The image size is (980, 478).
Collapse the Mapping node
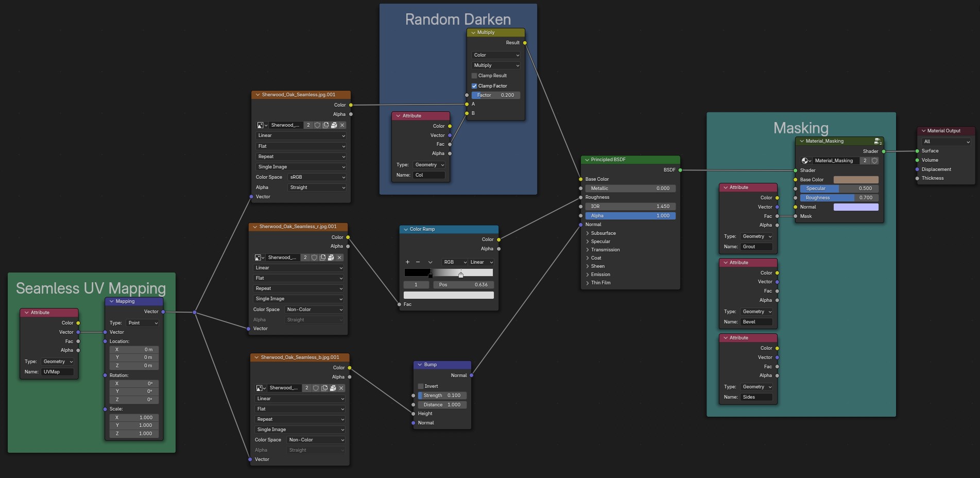pos(112,301)
